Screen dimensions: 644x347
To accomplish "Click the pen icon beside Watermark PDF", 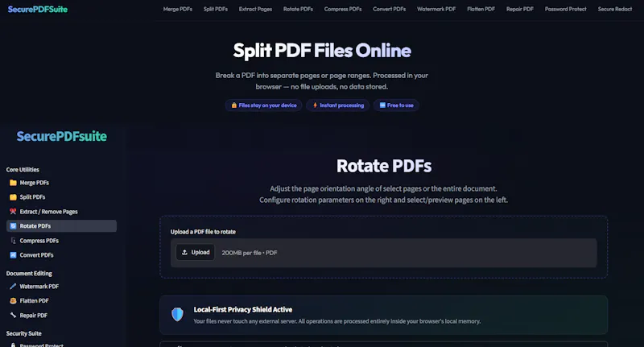I will pos(13,287).
